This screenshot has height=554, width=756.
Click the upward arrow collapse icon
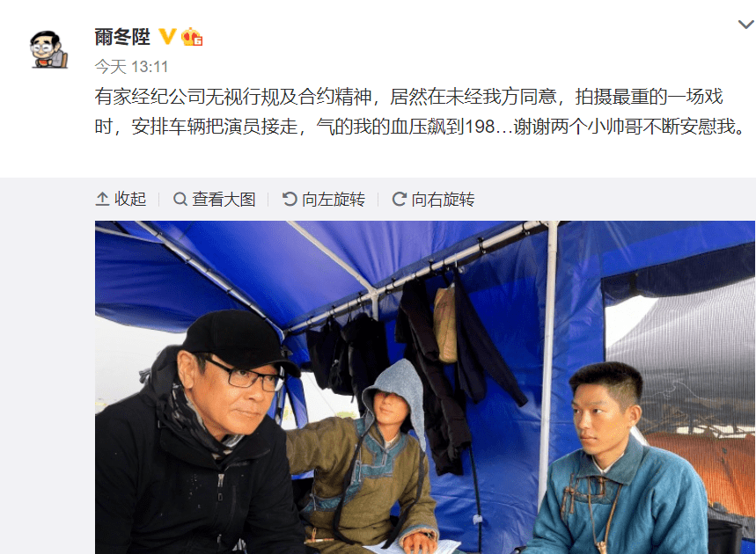(102, 199)
